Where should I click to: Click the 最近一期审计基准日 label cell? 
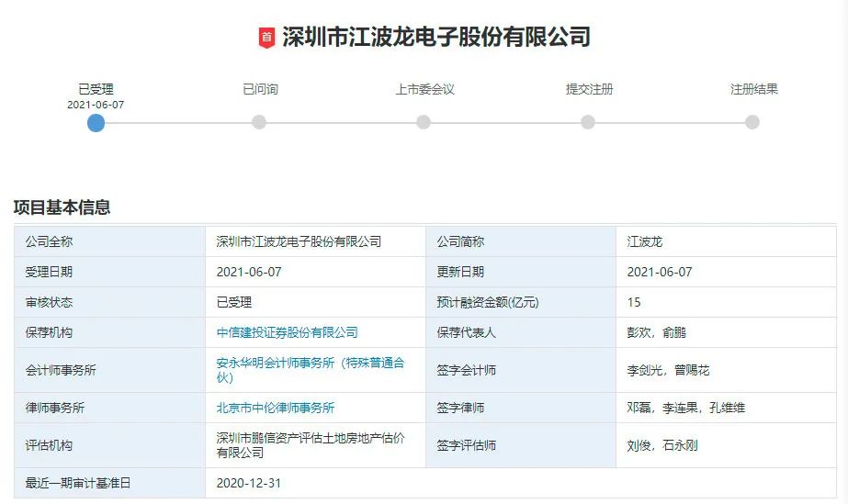pyautogui.click(x=109, y=483)
